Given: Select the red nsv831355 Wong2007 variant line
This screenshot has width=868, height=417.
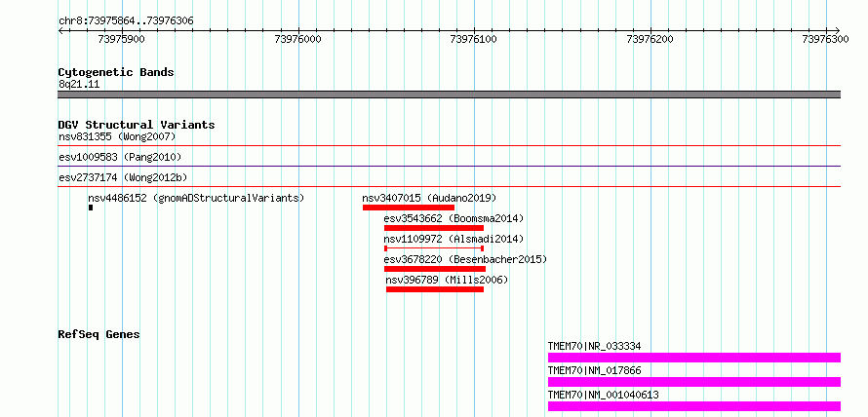Looking at the screenshot, I should [x=450, y=146].
